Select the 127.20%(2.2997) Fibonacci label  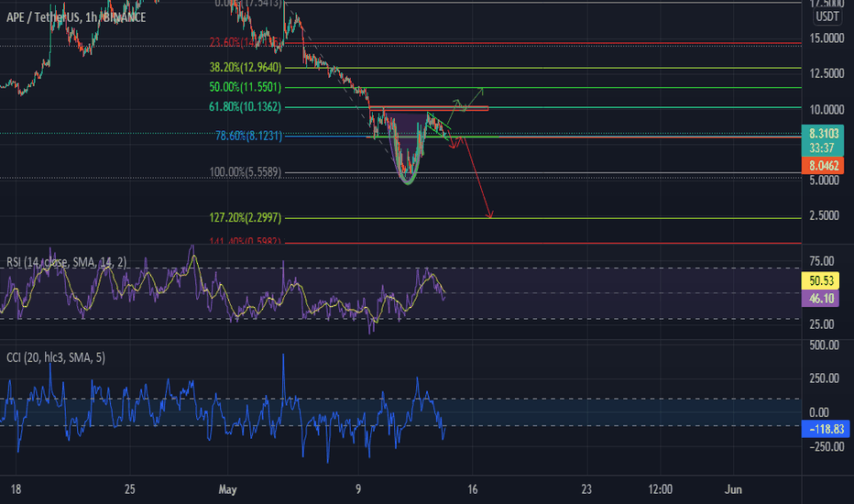point(245,217)
